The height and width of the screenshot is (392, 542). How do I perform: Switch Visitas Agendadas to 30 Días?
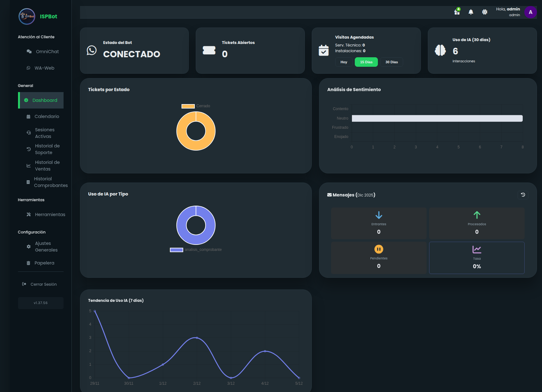coord(391,62)
